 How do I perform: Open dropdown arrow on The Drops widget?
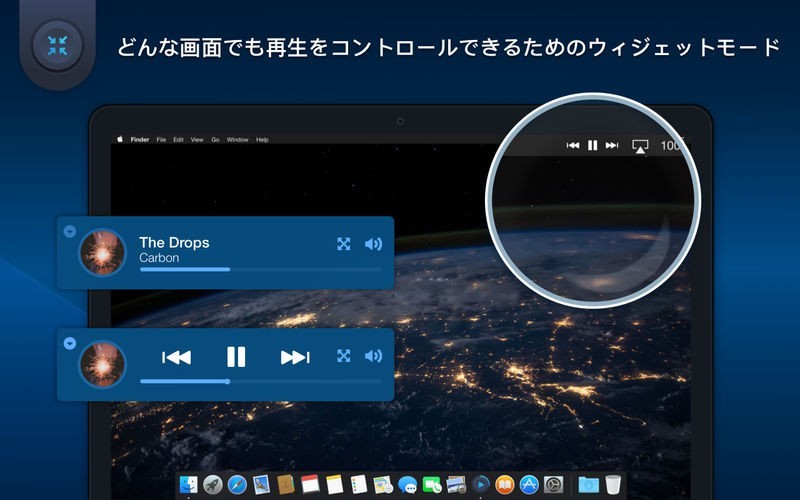click(69, 231)
